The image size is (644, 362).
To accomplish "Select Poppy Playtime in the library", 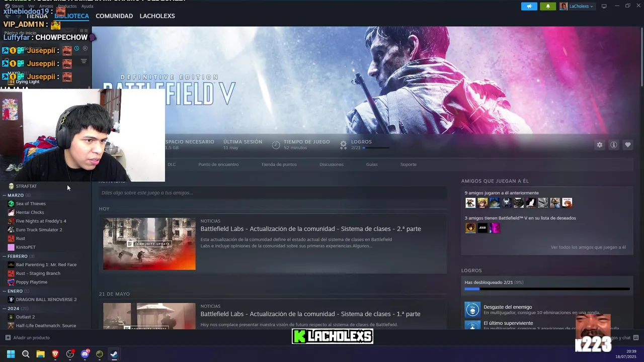I will tap(31, 282).
